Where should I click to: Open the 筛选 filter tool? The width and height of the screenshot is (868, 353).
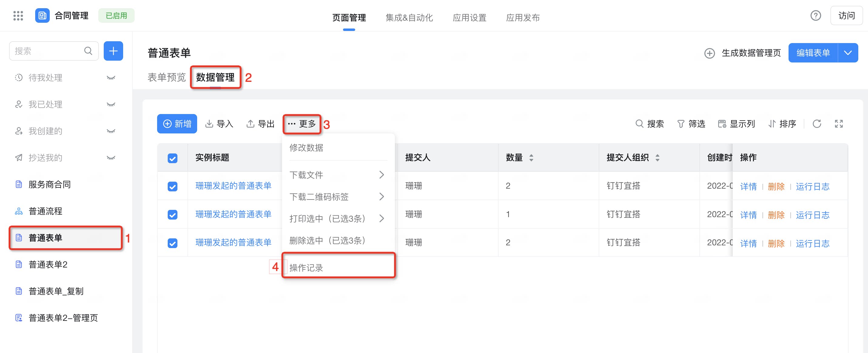point(691,124)
